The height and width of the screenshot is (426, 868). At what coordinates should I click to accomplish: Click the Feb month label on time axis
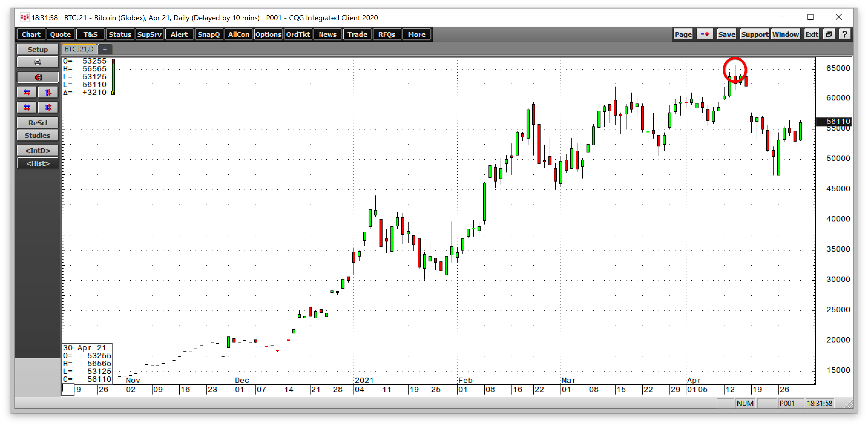(x=465, y=380)
